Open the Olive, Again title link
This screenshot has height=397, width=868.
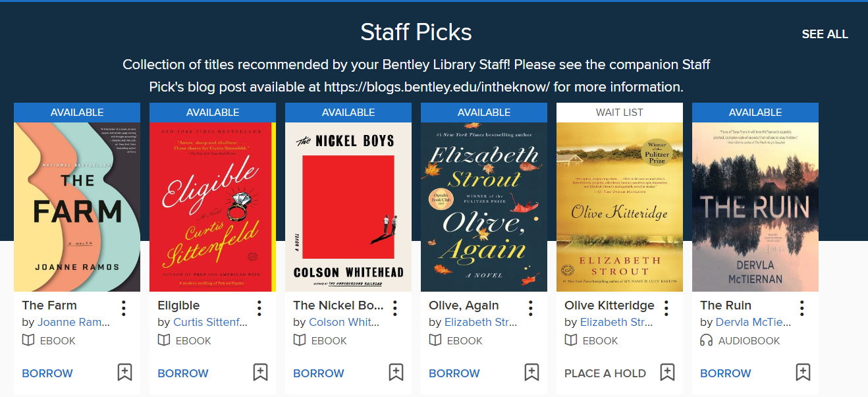tap(464, 305)
